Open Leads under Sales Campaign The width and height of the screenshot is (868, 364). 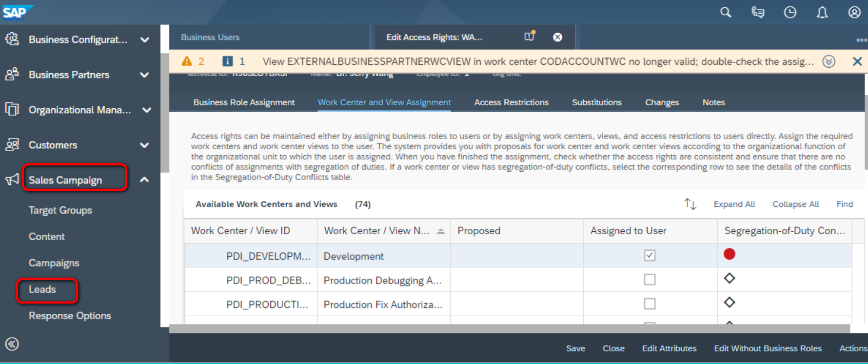[42, 289]
